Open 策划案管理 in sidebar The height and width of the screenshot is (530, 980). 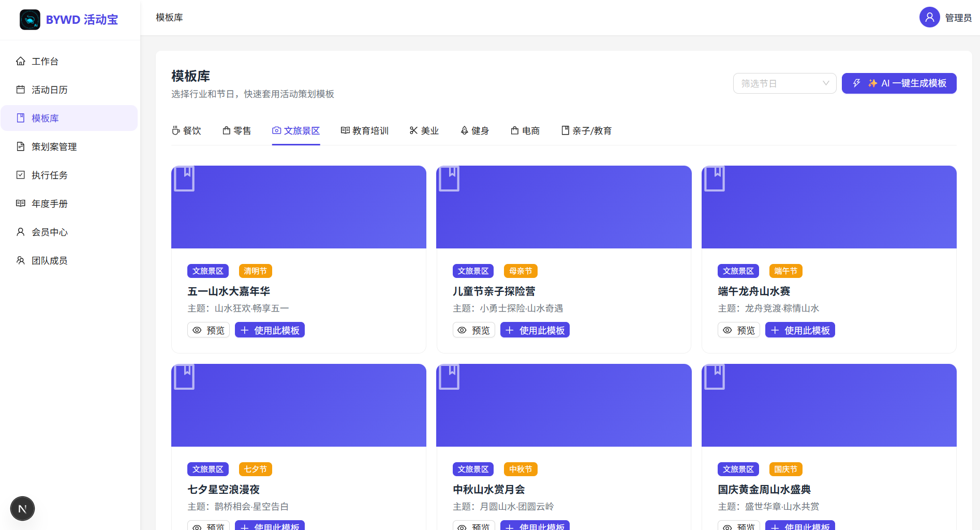[x=69, y=146]
